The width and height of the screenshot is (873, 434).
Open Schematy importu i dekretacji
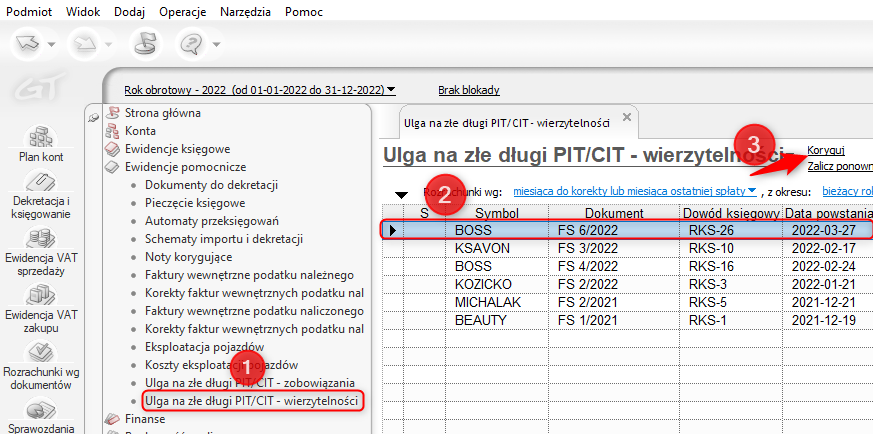click(223, 239)
